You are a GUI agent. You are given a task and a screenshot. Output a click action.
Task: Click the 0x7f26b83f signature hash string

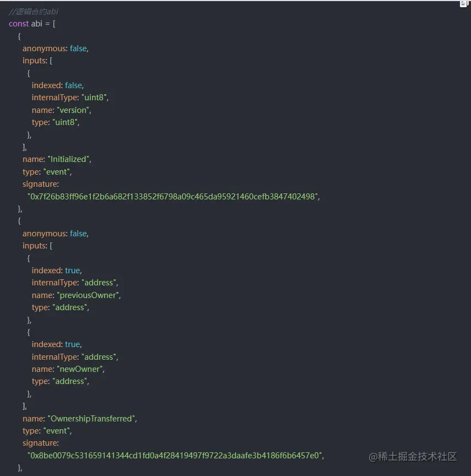[174, 197]
